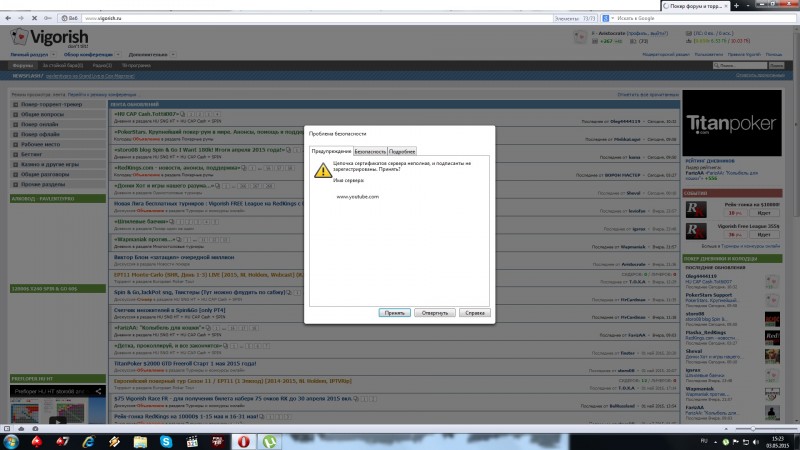Open the search engine dropdown next to Google icon
Viewport: 800px width, 450px height.
(613, 18)
